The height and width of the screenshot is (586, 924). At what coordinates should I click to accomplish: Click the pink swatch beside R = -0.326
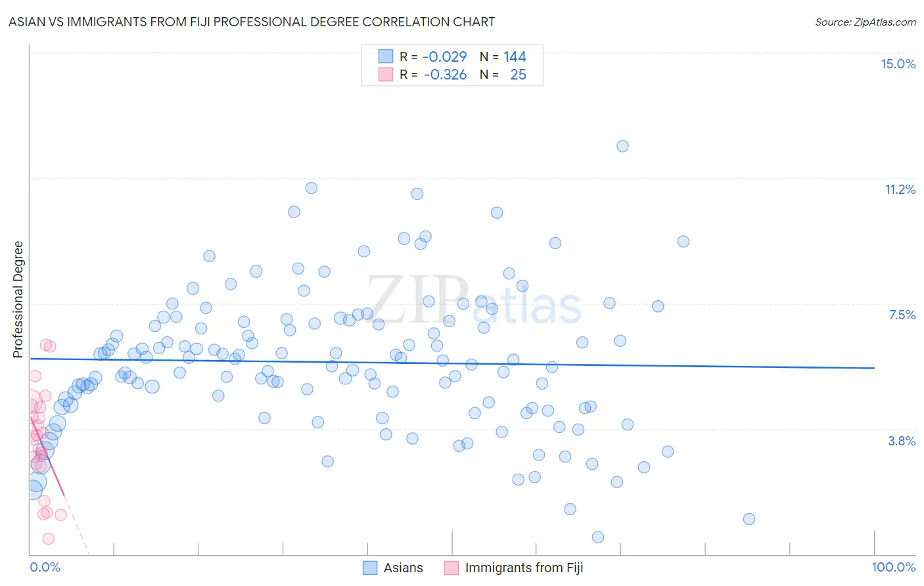click(x=386, y=74)
